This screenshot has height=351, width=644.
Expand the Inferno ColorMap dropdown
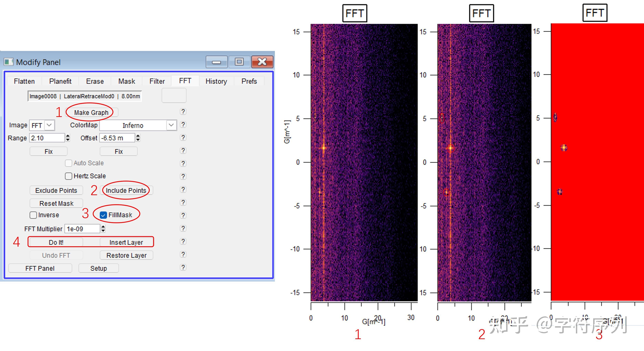171,125
